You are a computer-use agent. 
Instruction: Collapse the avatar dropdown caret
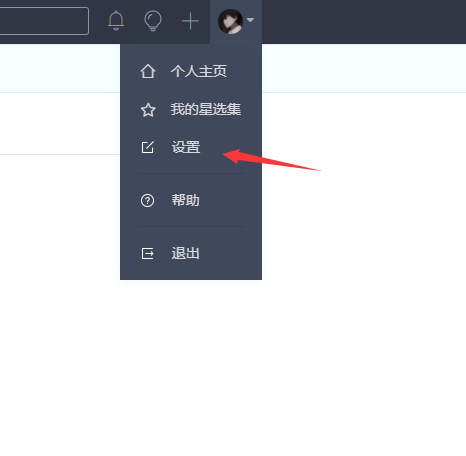point(250,20)
